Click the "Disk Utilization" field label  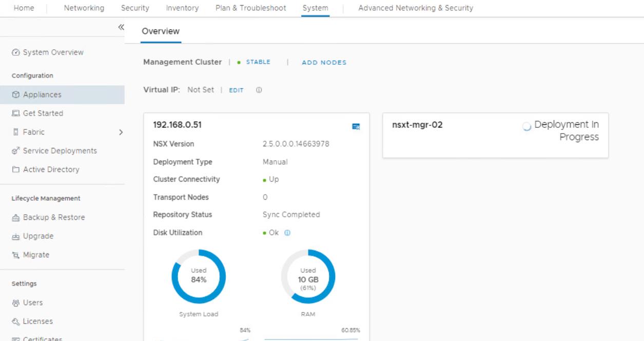178,233
